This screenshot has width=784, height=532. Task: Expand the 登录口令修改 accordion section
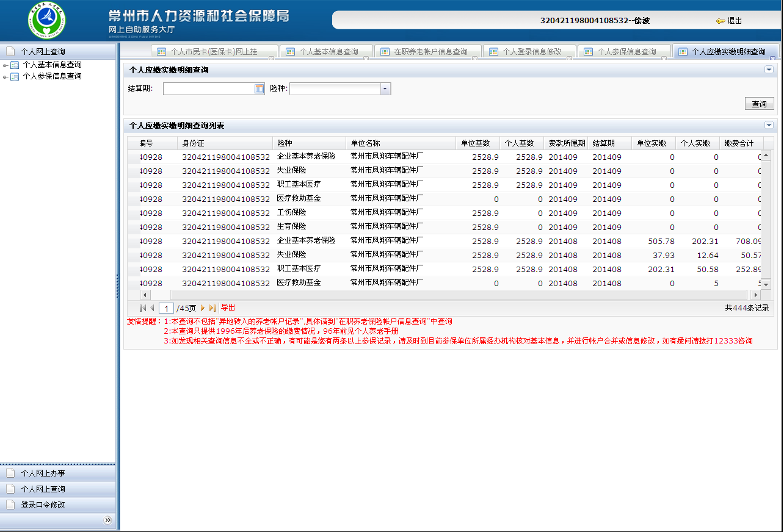pos(58,505)
